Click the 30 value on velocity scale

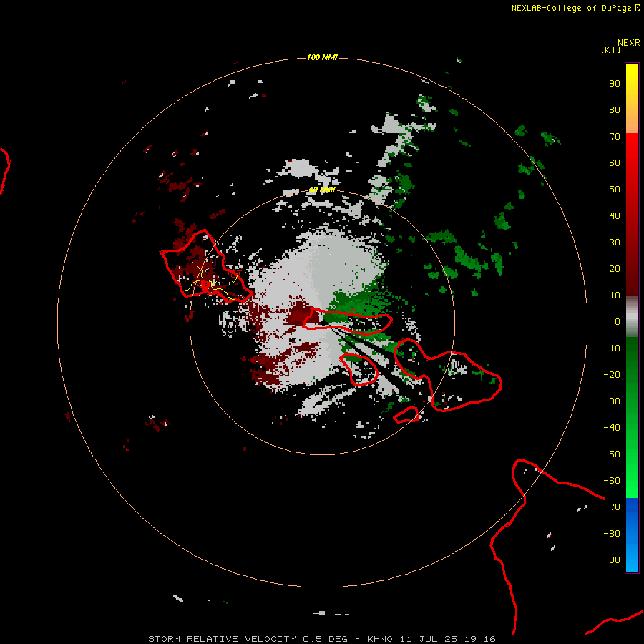[x=615, y=243]
